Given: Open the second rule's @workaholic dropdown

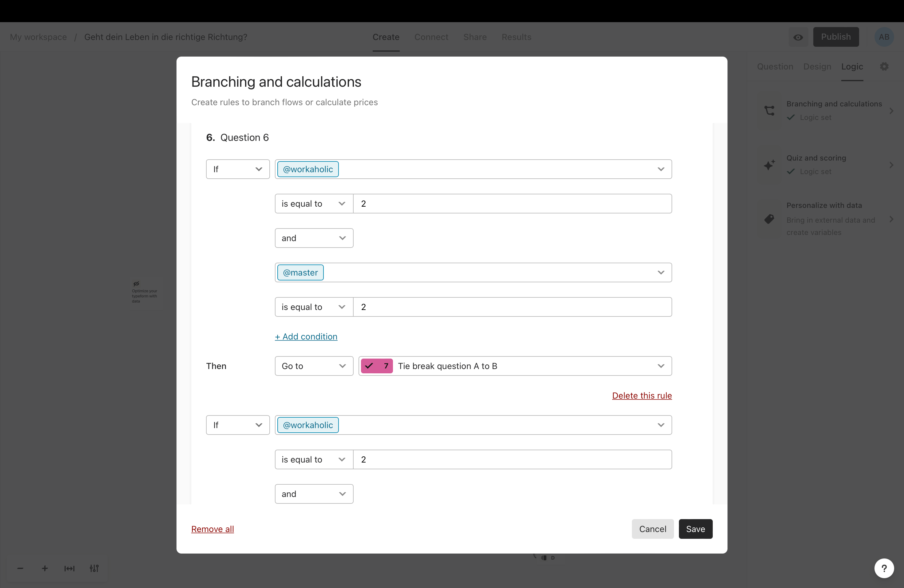Looking at the screenshot, I should (473, 425).
